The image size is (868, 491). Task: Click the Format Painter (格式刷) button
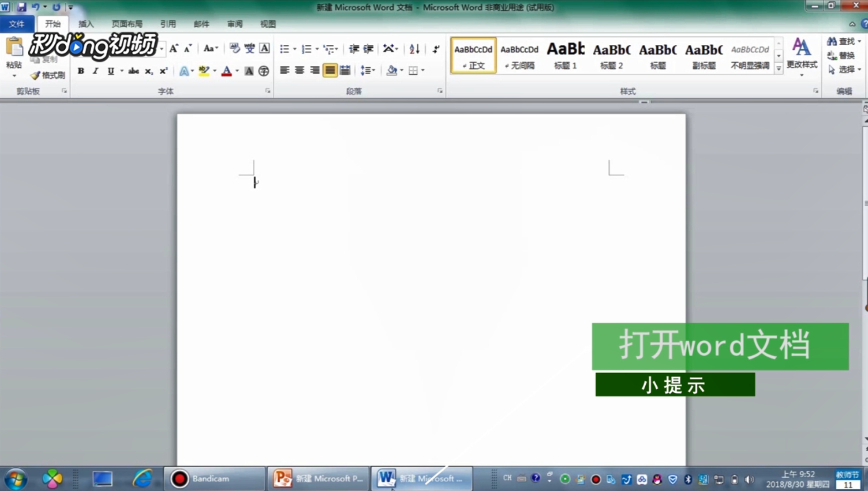[48, 75]
